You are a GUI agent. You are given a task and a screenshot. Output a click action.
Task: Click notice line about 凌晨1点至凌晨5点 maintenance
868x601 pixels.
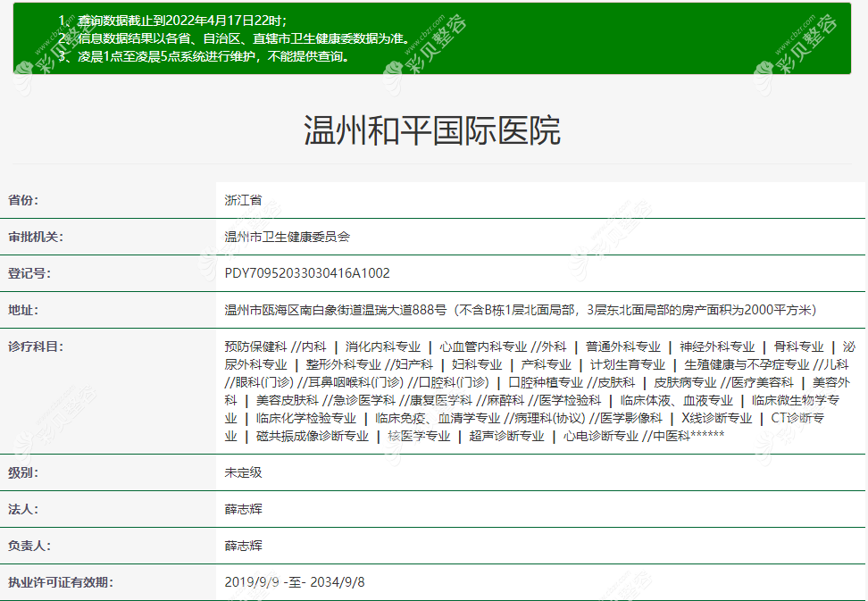tap(205, 56)
